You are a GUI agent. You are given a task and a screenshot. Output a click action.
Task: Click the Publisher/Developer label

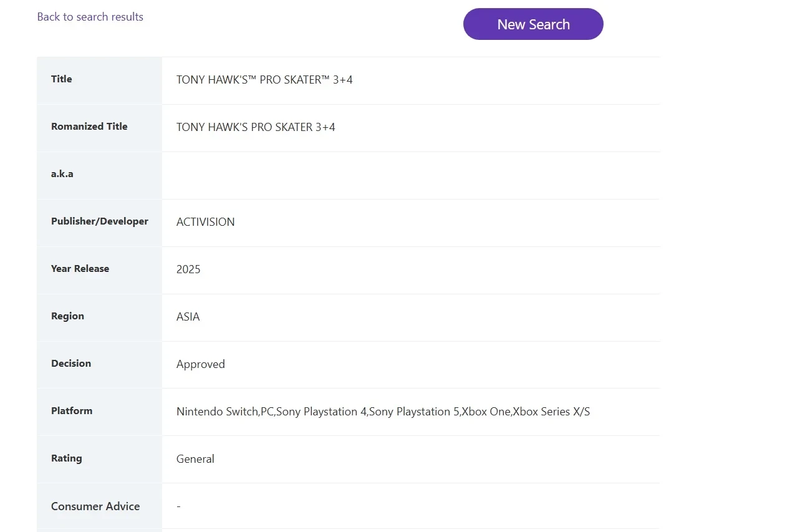[100, 221]
